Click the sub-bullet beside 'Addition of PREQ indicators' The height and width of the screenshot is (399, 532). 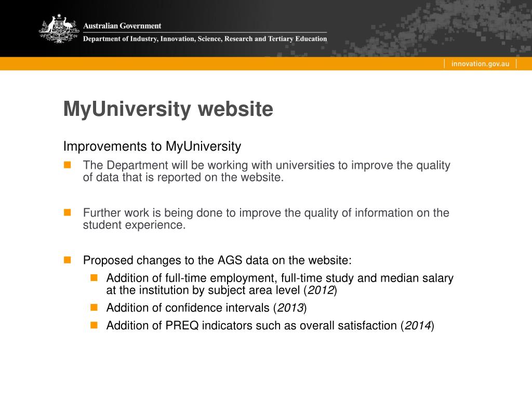pyautogui.click(x=94, y=325)
